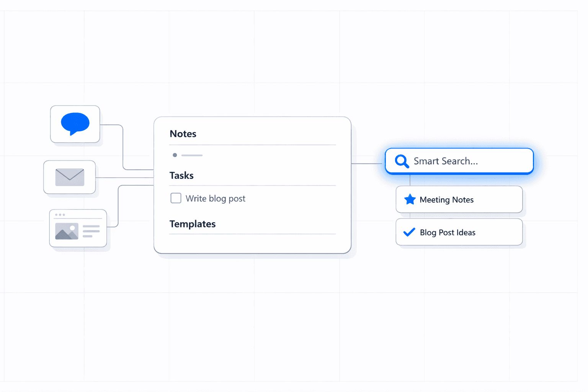Click the magnifying glass search icon

point(402,161)
